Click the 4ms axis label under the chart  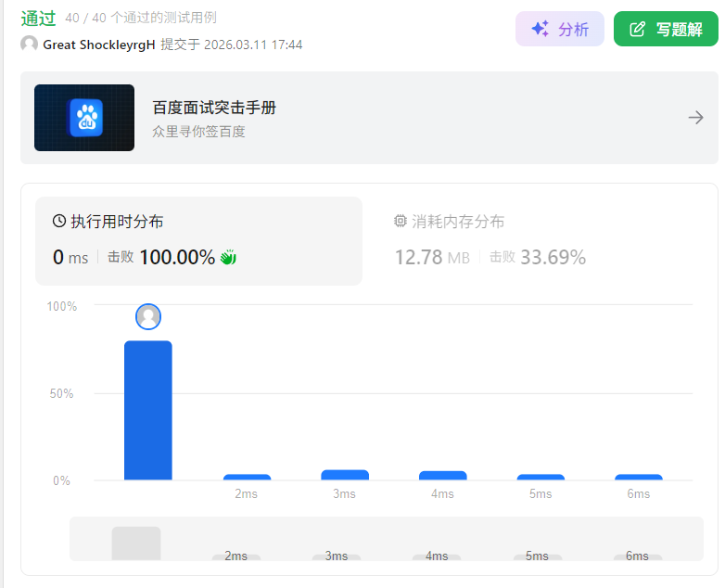442,494
